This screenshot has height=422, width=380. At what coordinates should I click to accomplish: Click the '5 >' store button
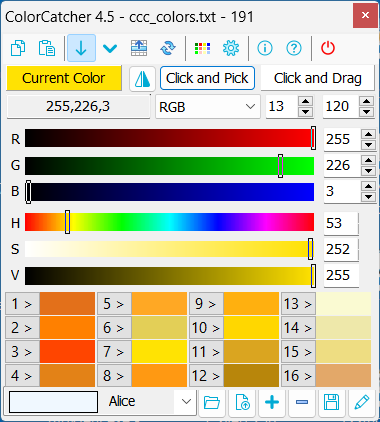[114, 304]
